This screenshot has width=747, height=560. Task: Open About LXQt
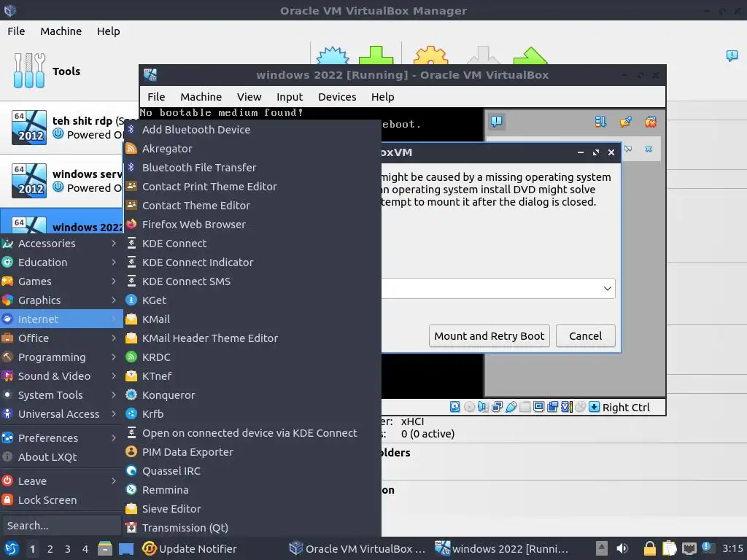(x=61, y=456)
